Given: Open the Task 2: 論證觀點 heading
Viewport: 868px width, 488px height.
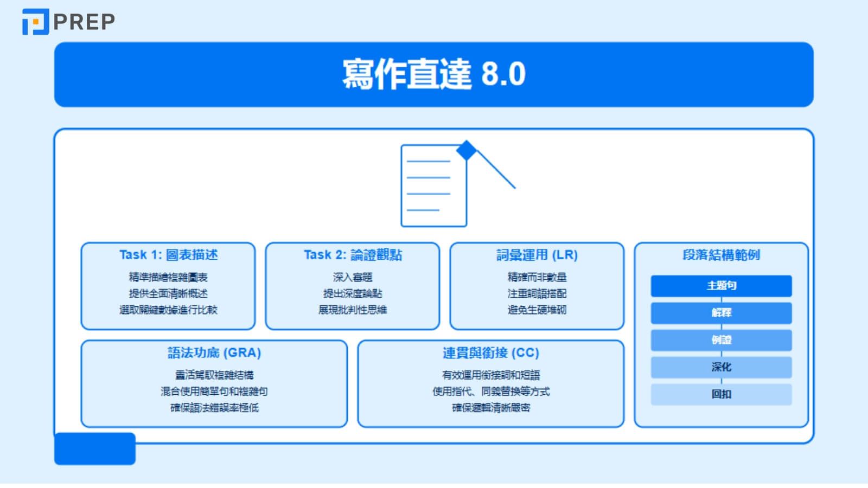Looking at the screenshot, I should [353, 255].
